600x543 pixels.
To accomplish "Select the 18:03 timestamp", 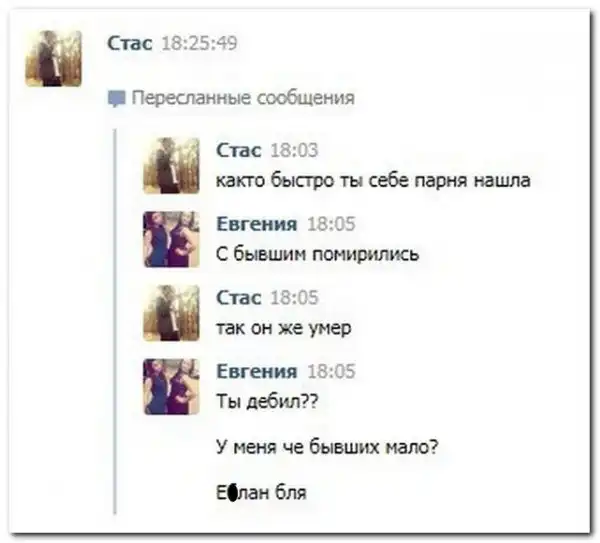I will (294, 150).
